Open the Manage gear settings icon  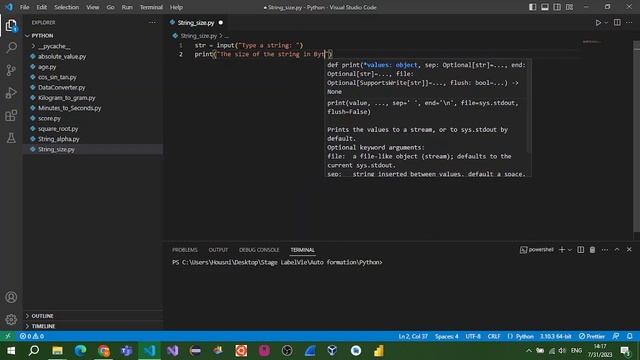tap(11, 319)
